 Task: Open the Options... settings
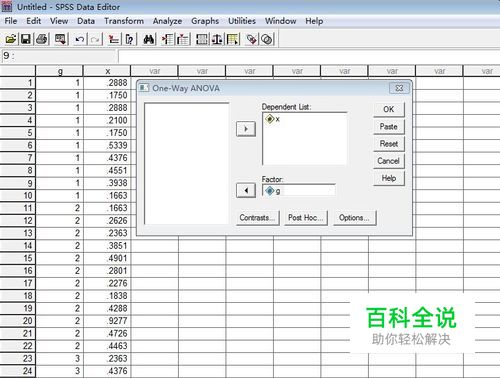[x=354, y=218]
